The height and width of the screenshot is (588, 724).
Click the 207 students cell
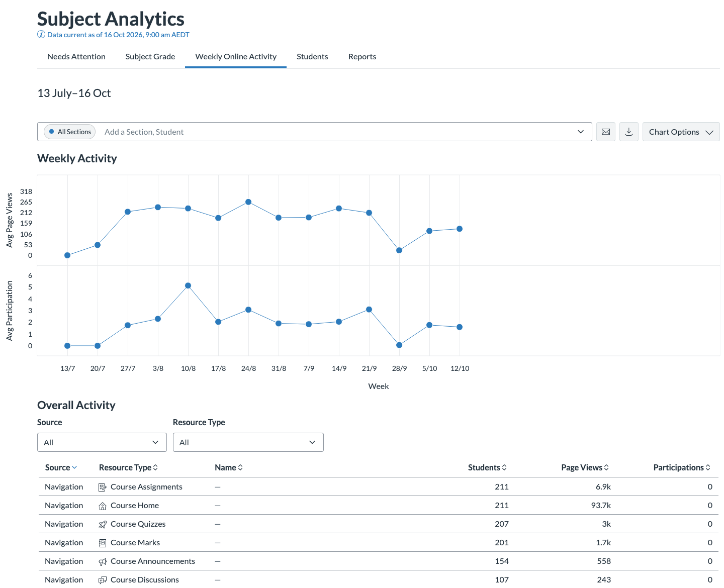point(502,524)
